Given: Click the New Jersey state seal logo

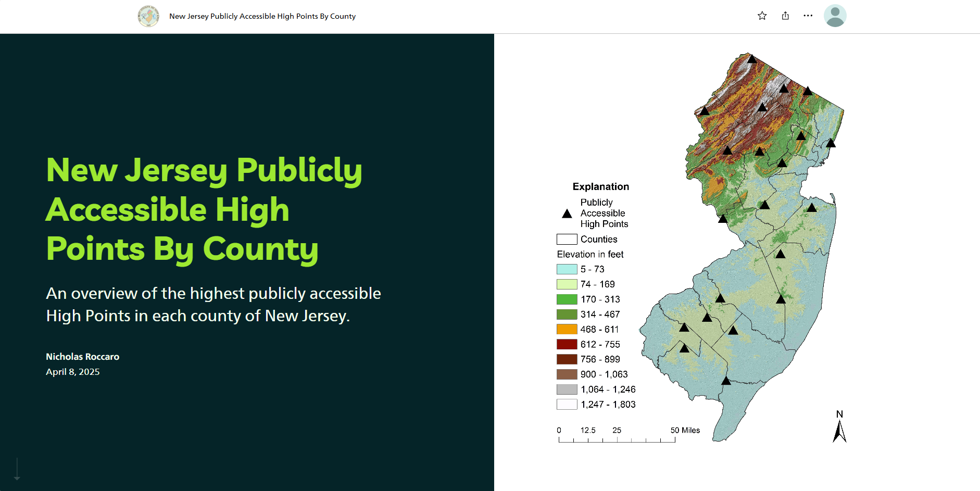Looking at the screenshot, I should pyautogui.click(x=148, y=16).
